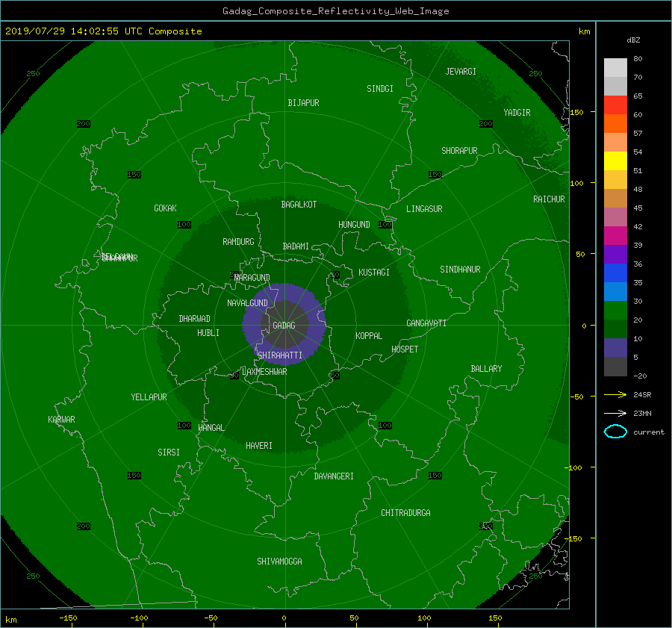The height and width of the screenshot is (628, 672).
Task: Click the HOSPET city name
Action: [x=405, y=349]
